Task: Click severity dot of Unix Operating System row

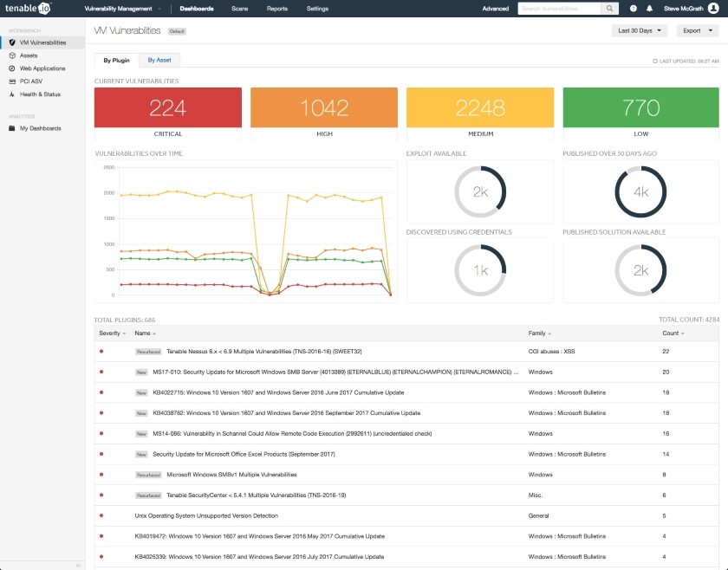Action: (x=101, y=515)
